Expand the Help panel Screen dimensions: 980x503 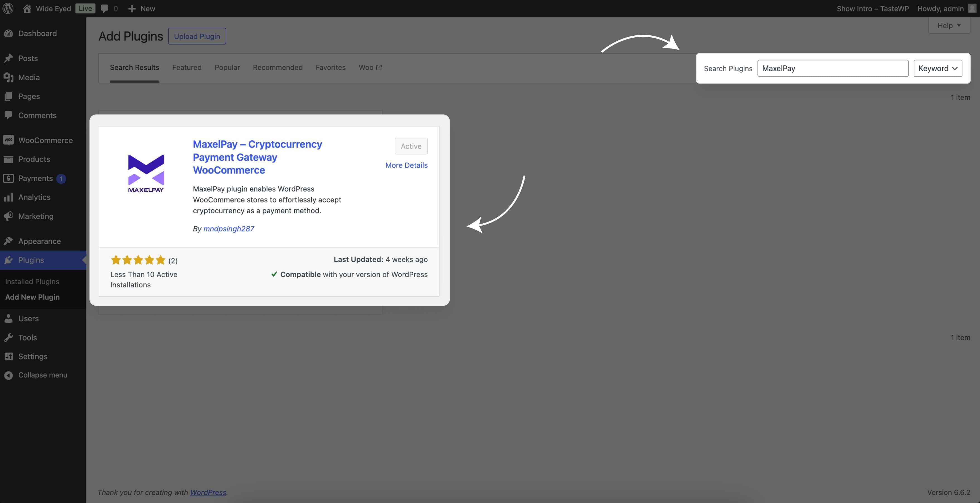pos(949,25)
